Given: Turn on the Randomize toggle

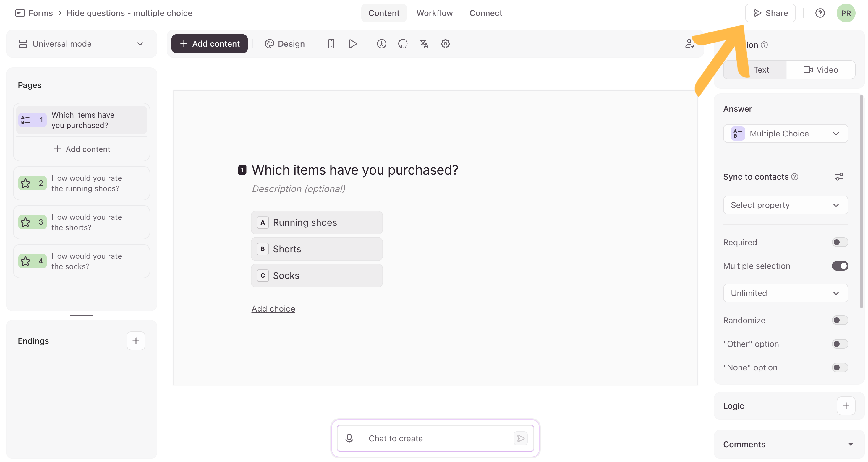Looking at the screenshot, I should coord(840,320).
